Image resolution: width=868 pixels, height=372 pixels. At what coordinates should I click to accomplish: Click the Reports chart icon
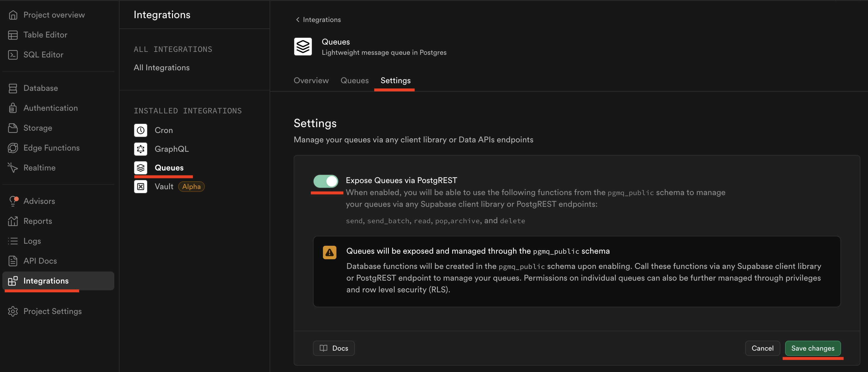pos(13,221)
